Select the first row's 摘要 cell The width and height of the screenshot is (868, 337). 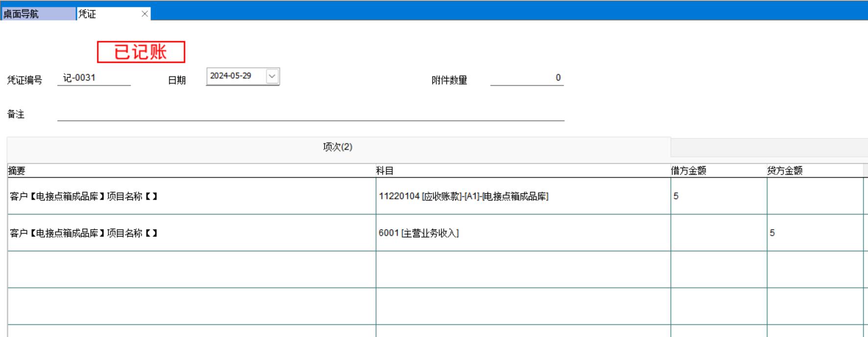[x=191, y=196]
